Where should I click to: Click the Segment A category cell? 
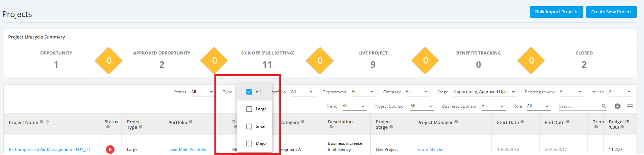[x=290, y=149]
